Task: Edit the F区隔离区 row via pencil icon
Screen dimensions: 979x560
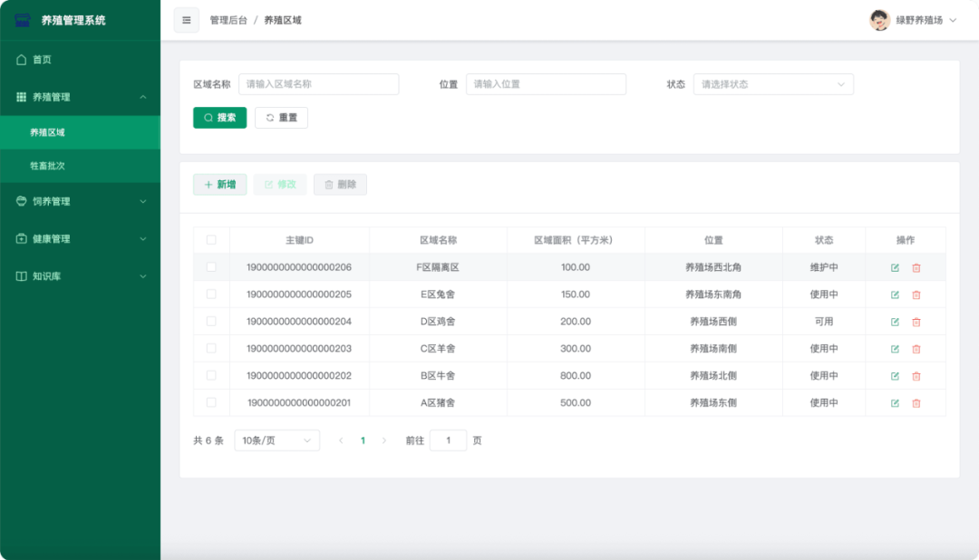Action: click(x=894, y=267)
